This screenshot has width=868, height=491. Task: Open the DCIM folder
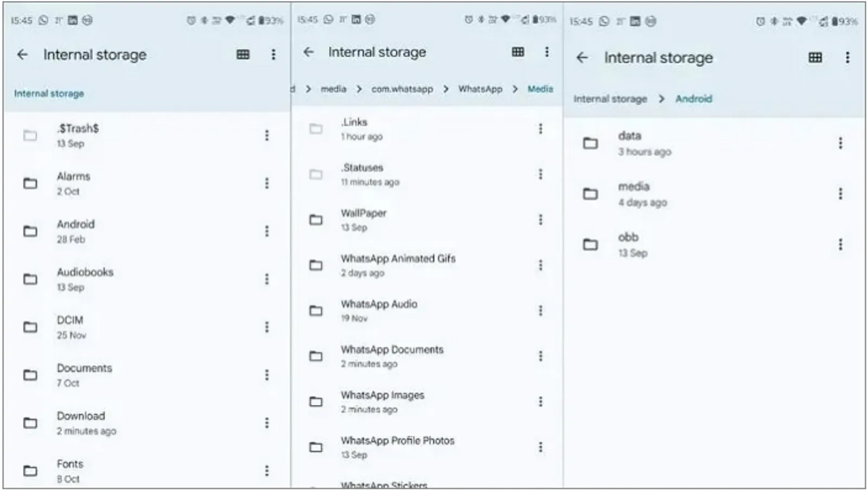click(x=70, y=327)
